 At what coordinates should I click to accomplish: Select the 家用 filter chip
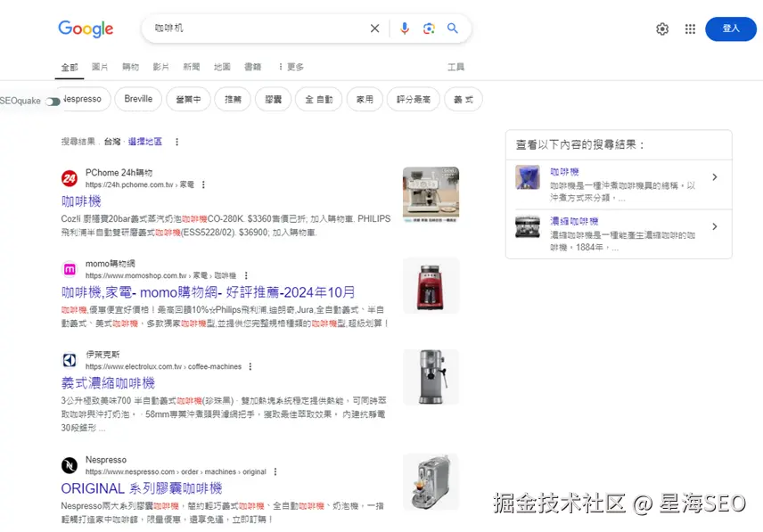(x=365, y=99)
